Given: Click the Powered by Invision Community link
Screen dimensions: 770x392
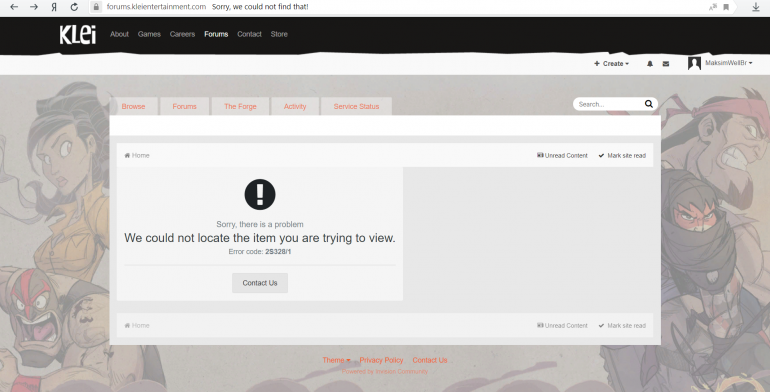Looking at the screenshot, I should click(x=385, y=371).
